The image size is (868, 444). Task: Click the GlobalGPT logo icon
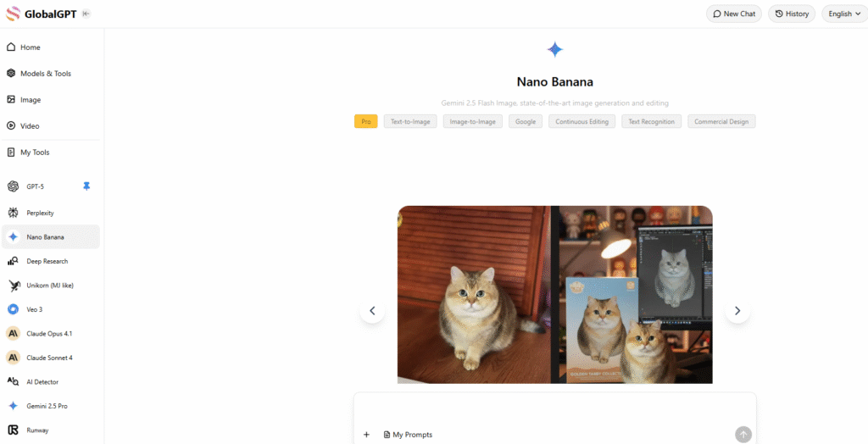pyautogui.click(x=13, y=14)
